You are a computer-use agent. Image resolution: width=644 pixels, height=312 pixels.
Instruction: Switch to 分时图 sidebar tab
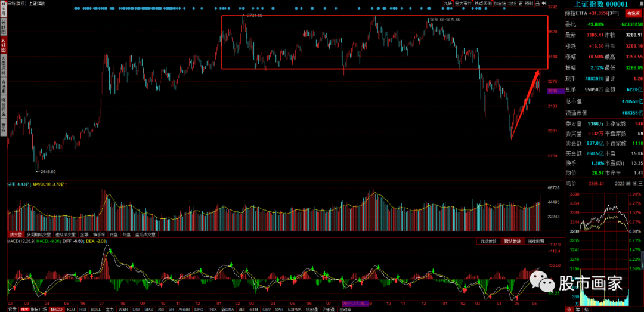(x=3, y=26)
